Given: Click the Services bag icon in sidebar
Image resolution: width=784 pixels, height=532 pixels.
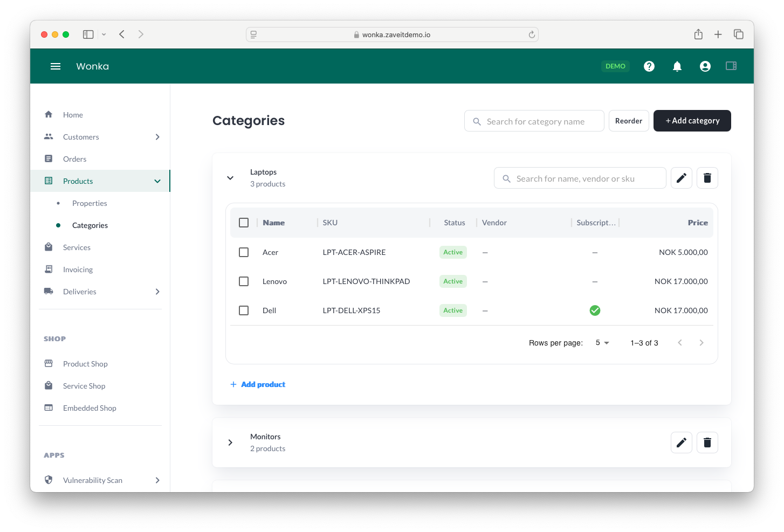Looking at the screenshot, I should tap(49, 247).
